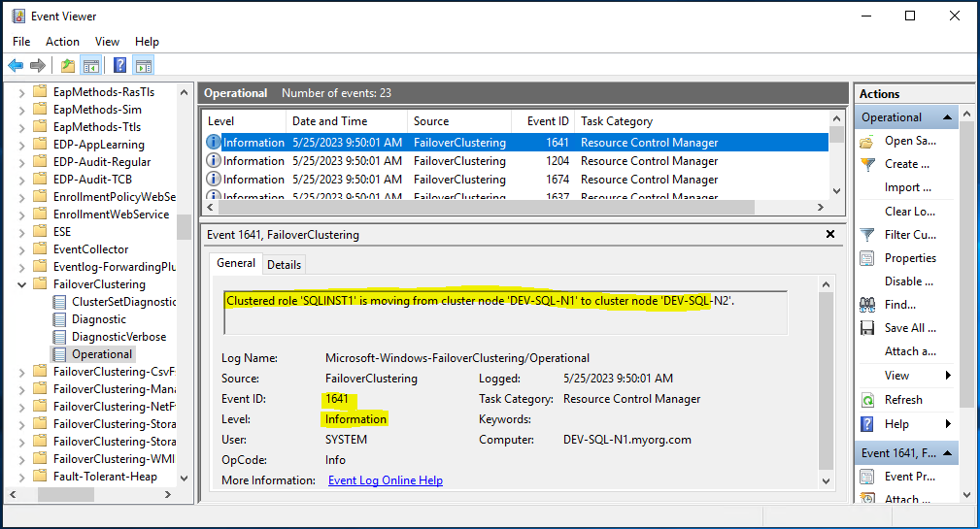Image resolution: width=980 pixels, height=529 pixels.
Task: Select the EnrollmentWebService tree item
Action: click(111, 215)
